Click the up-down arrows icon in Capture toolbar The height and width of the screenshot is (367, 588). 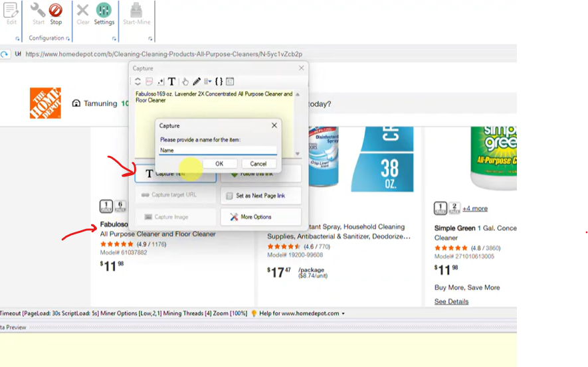[138, 82]
